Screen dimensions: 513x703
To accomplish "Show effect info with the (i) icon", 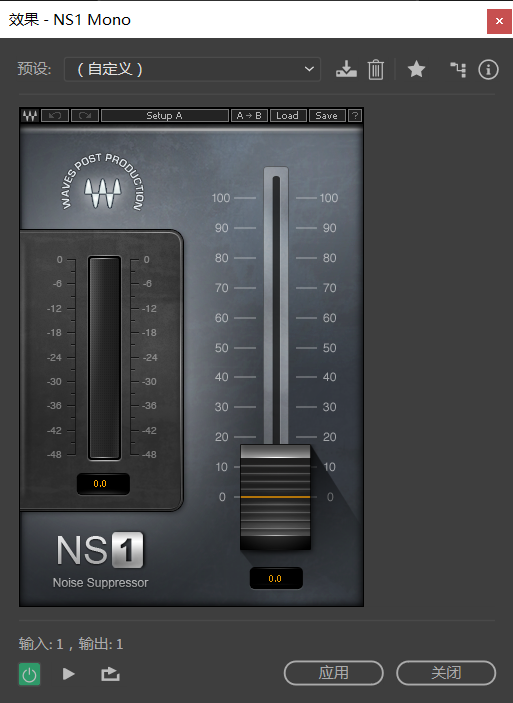I will 488,69.
